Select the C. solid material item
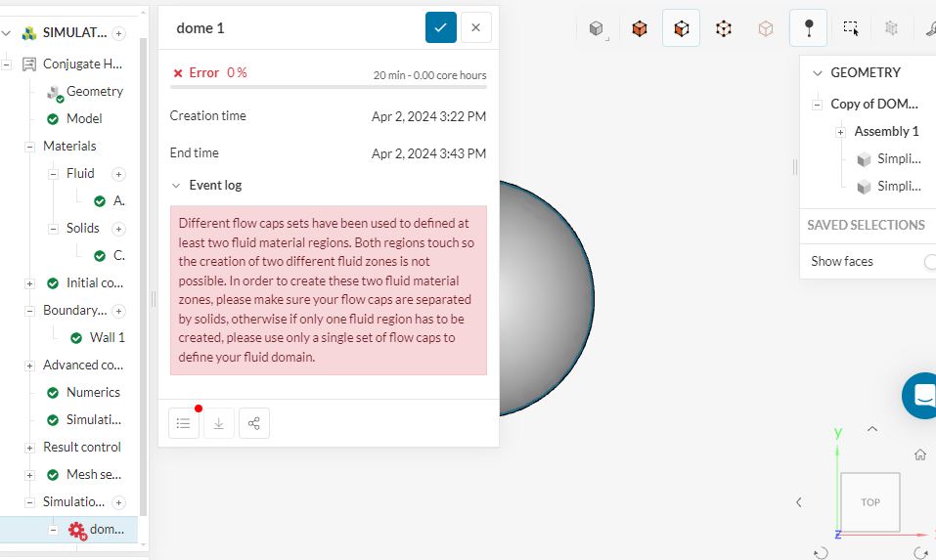Screen dimensions: 936x560 [110, 256]
